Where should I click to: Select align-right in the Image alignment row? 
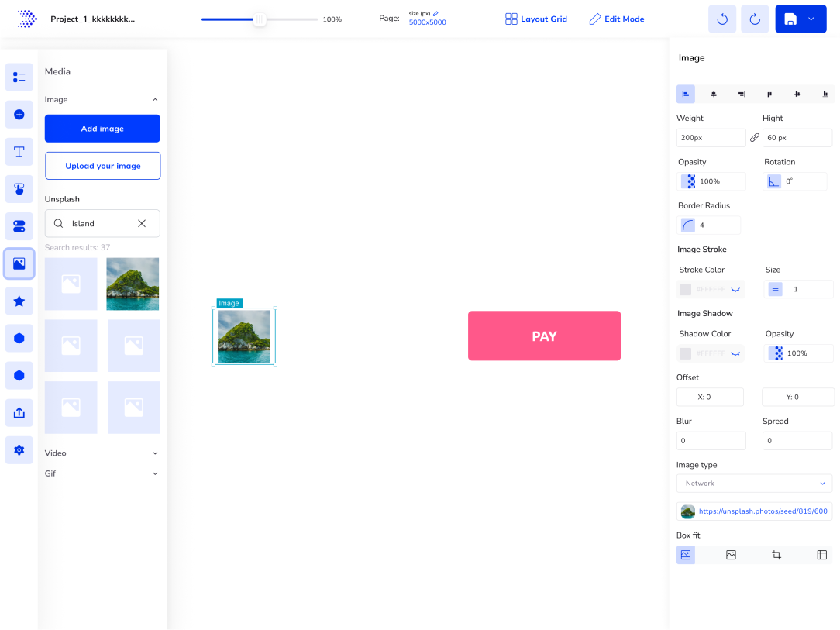tap(741, 93)
